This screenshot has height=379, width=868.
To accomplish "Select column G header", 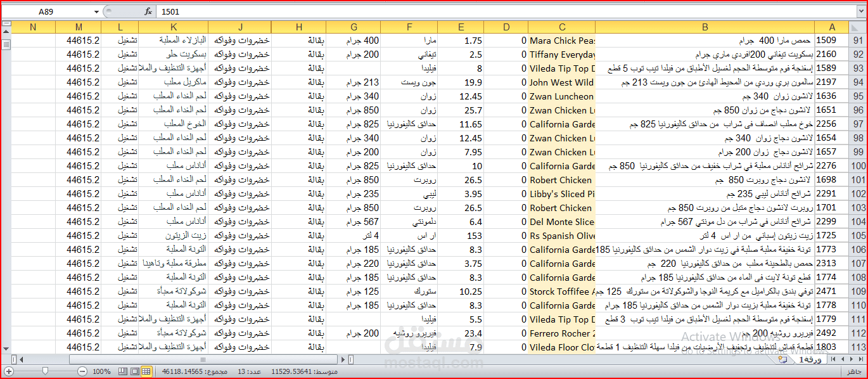I will point(354,27).
